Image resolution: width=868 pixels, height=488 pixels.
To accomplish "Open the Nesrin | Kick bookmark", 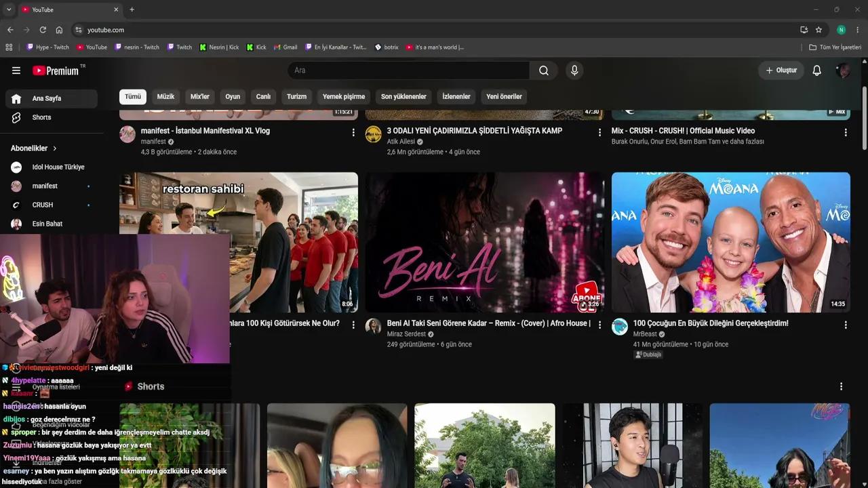I will point(219,47).
